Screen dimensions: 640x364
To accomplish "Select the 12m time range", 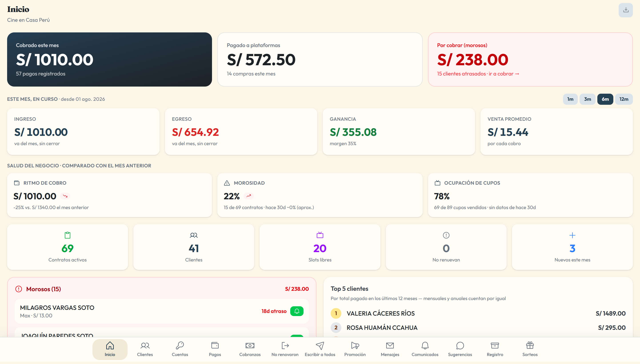I will [x=624, y=99].
